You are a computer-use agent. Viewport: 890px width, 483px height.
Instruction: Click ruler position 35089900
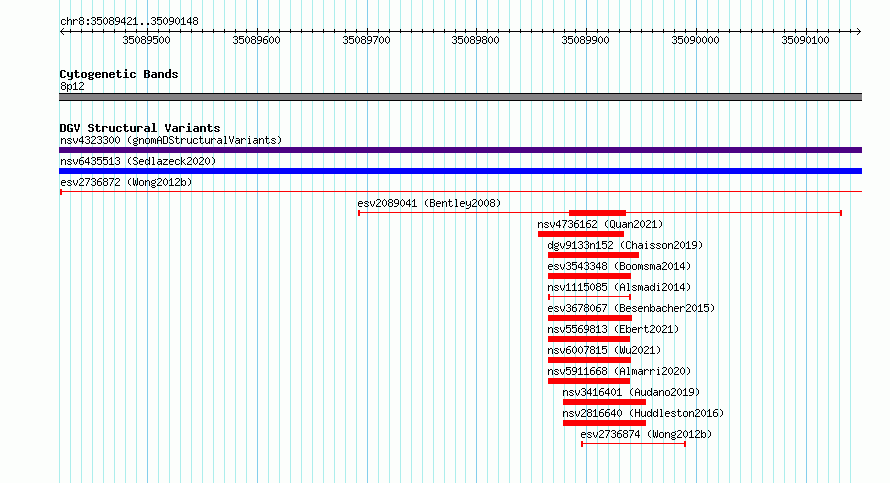[x=586, y=40]
